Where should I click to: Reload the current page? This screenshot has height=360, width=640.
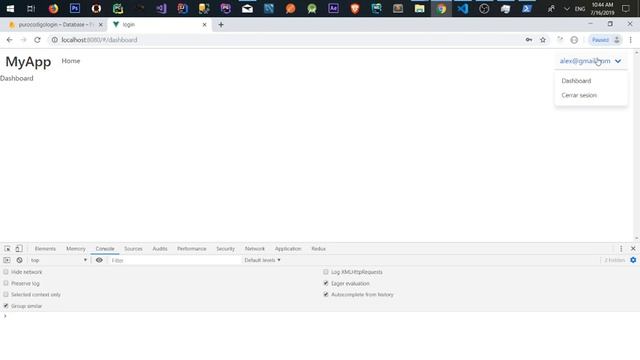tap(37, 40)
